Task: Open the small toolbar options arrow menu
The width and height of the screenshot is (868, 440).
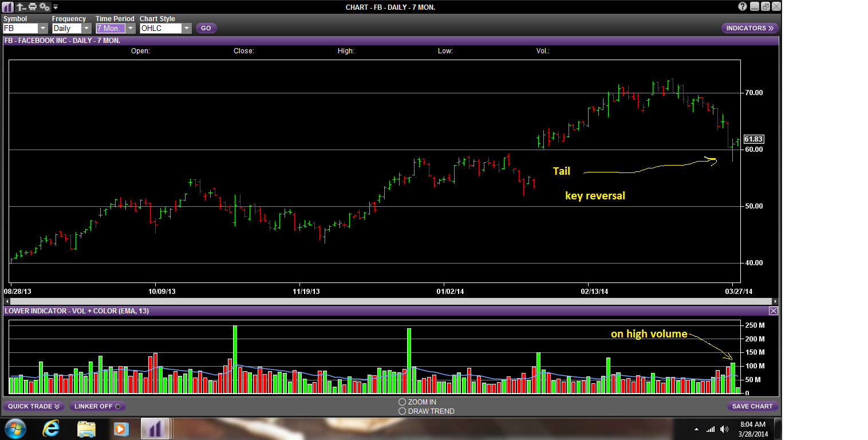Action: [x=56, y=7]
